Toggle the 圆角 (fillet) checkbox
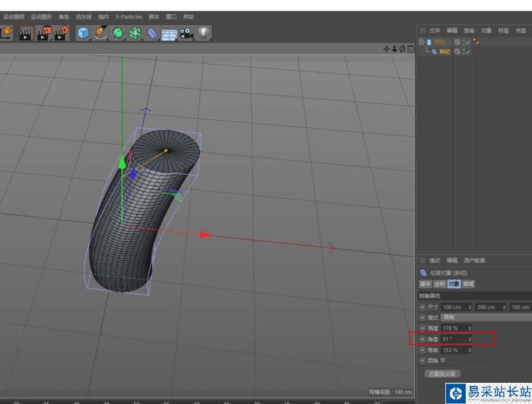 (443, 360)
